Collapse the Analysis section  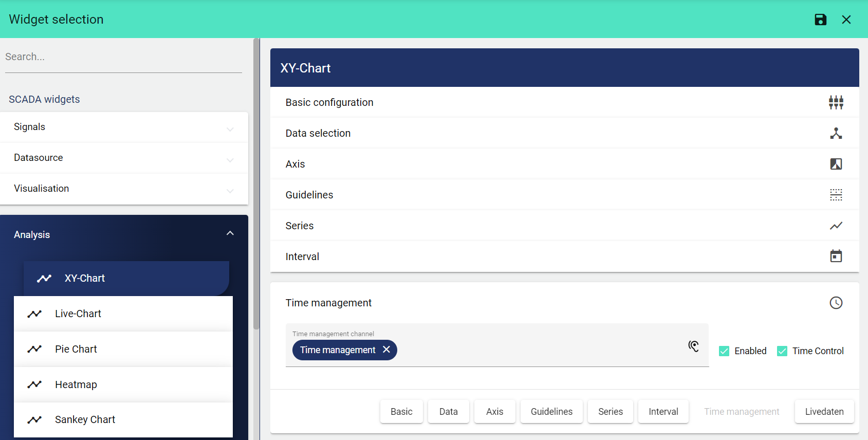click(x=230, y=234)
